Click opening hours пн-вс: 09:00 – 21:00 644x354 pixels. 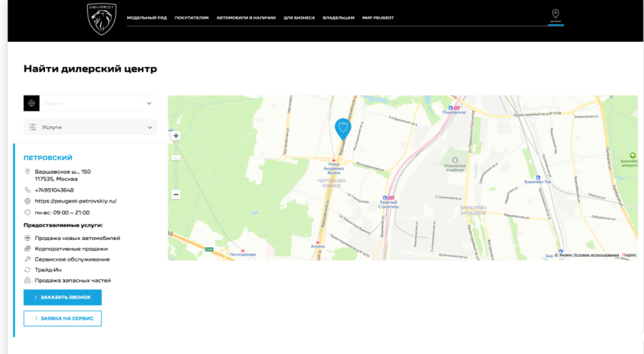coord(62,213)
